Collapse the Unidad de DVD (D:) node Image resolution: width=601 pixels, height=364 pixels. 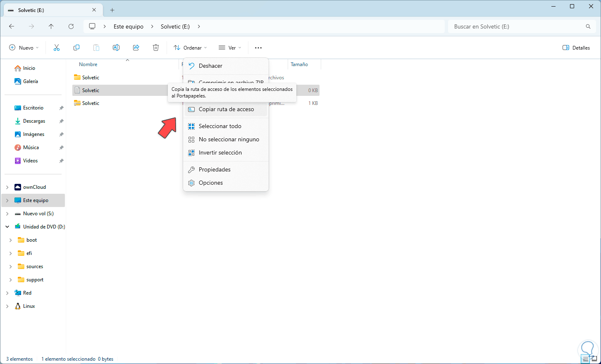[7, 227]
